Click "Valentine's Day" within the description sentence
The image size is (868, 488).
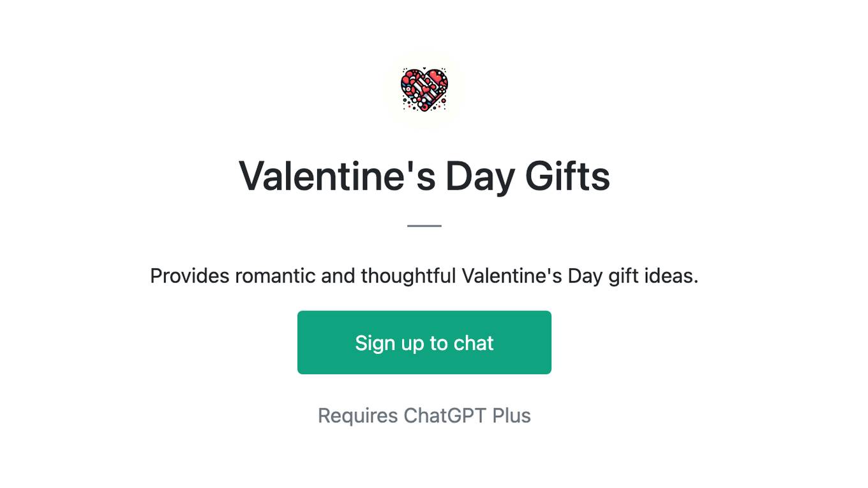pos(532,276)
